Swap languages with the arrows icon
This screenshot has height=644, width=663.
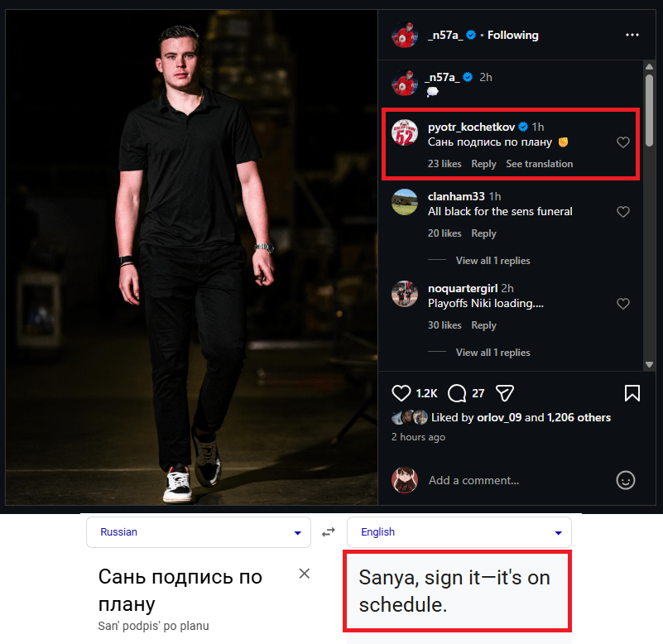click(x=329, y=532)
